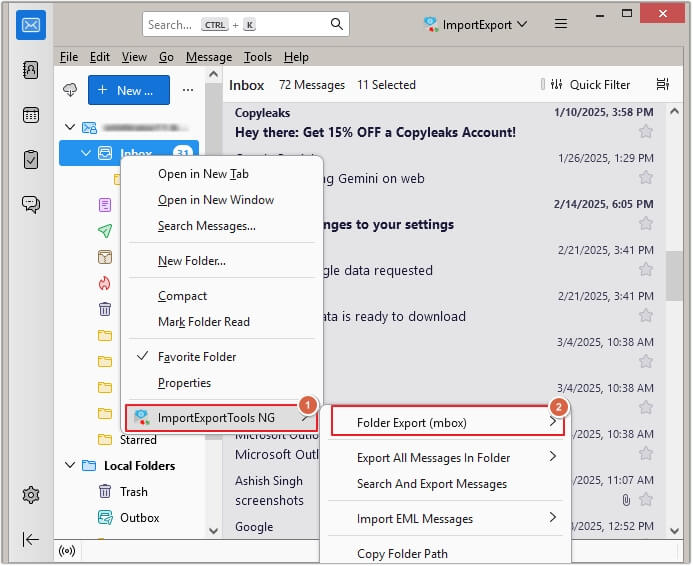Choose Compact from the context menu
Screen dimensions: 693x566
click(x=183, y=296)
